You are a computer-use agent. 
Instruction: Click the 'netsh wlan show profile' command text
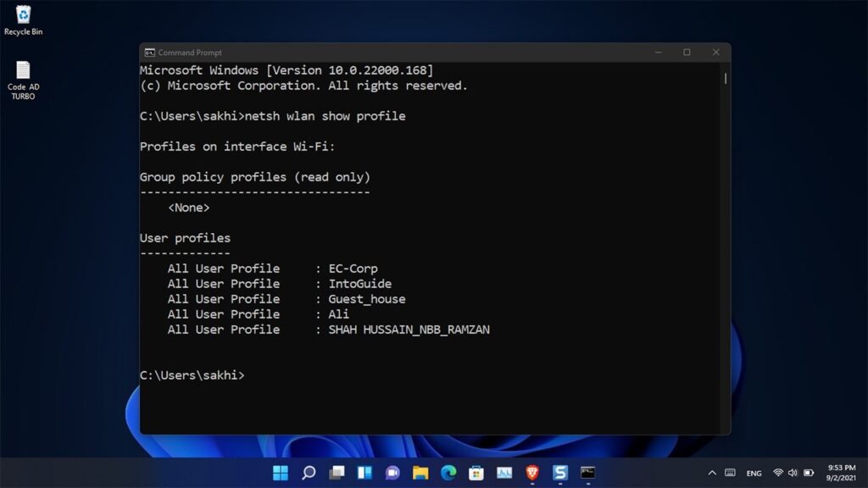pyautogui.click(x=325, y=116)
